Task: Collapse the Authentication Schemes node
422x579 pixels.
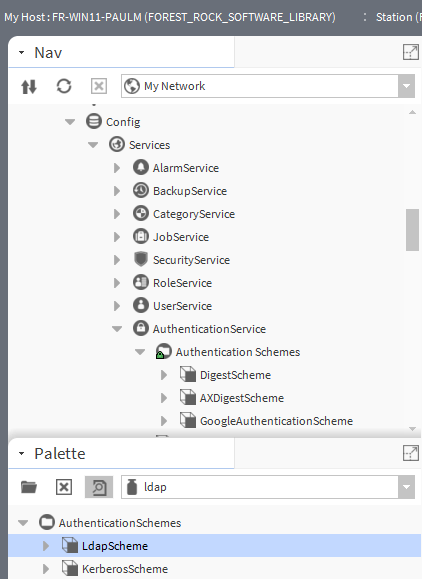Action: pyautogui.click(x=140, y=352)
